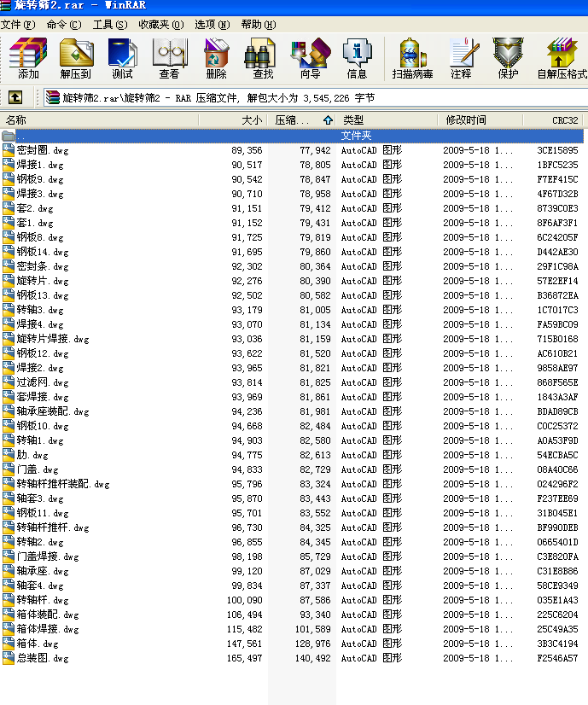Image resolution: width=588 pixels, height=705 pixels.
Task: Click the archive path address field
Action: pos(316,97)
